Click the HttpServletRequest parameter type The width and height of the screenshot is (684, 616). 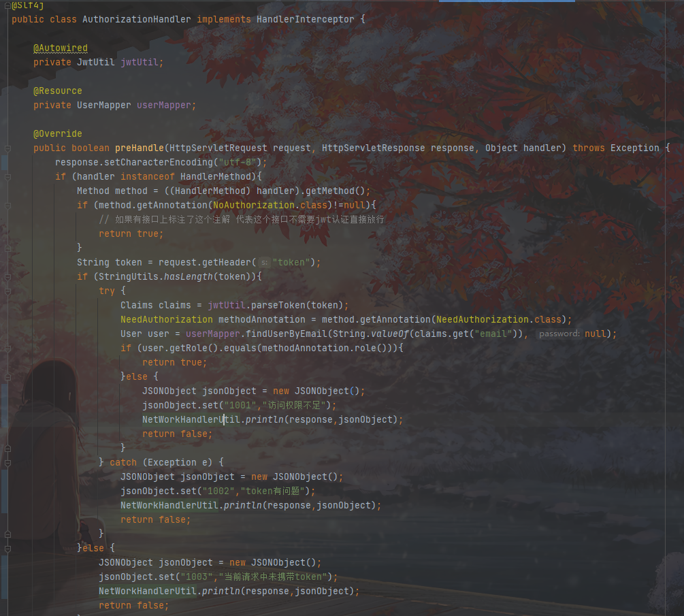(x=218, y=148)
